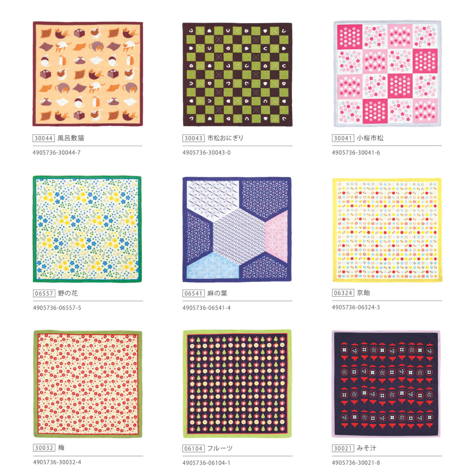Click product code box 30043
The height and width of the screenshot is (476, 476).
click(194, 138)
